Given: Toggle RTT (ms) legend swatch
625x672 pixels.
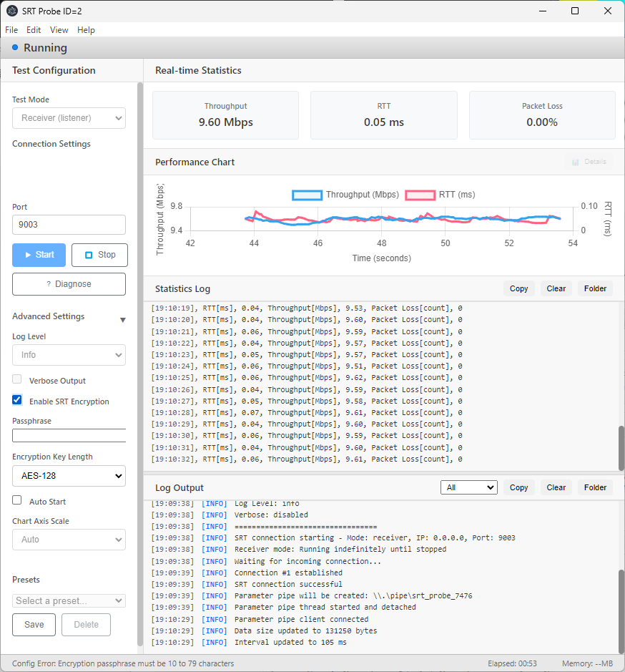Looking at the screenshot, I should pos(420,195).
